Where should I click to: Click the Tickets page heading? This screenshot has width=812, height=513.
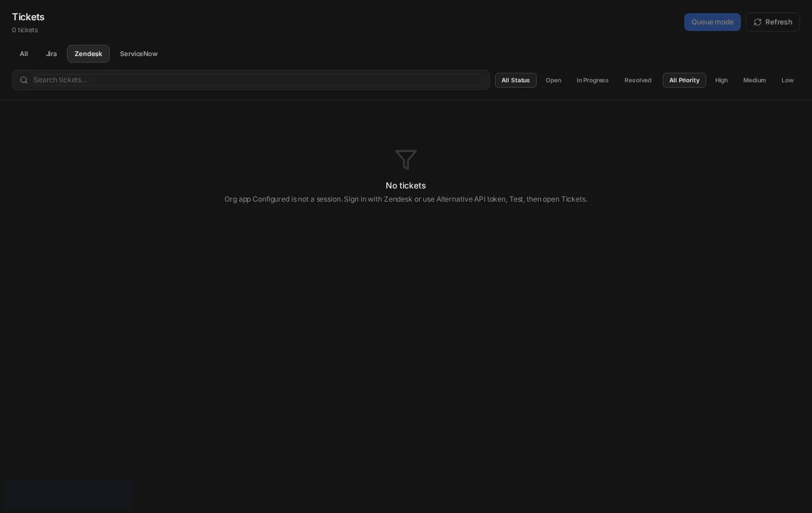pos(28,17)
